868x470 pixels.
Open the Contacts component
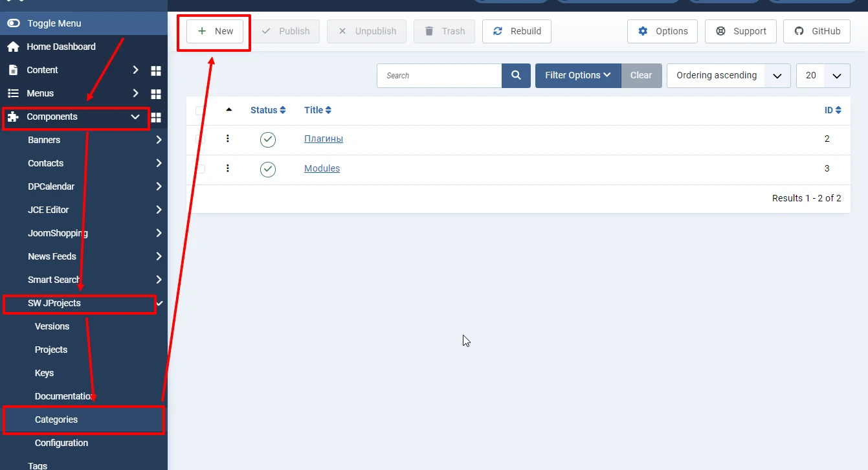[x=45, y=163]
